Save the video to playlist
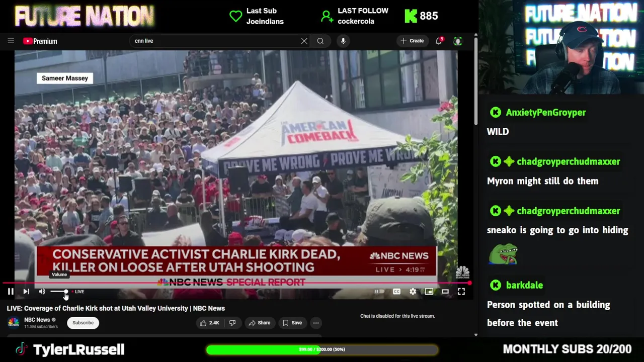Image resolution: width=644 pixels, height=362 pixels. 292,323
